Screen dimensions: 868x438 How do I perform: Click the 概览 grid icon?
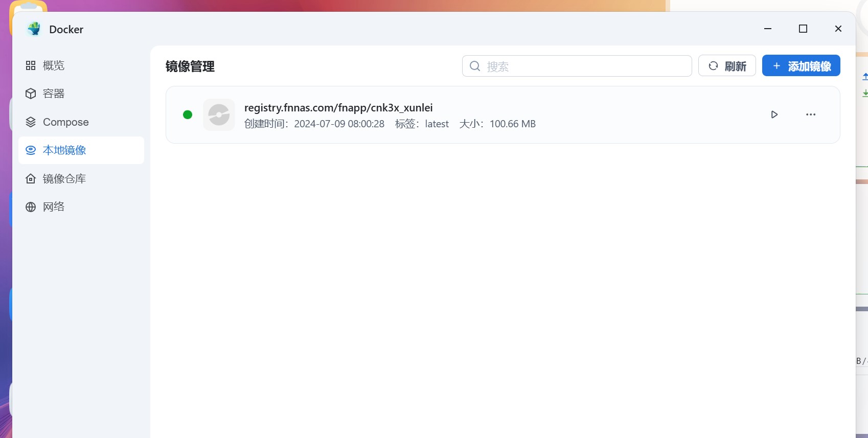point(31,65)
